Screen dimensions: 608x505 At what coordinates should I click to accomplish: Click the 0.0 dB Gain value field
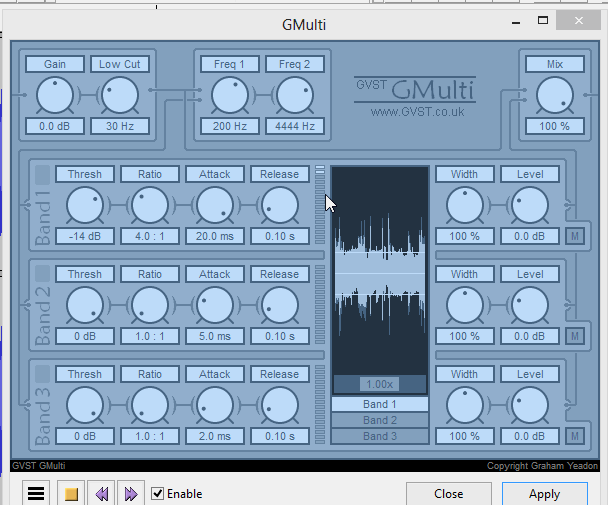tap(55, 126)
